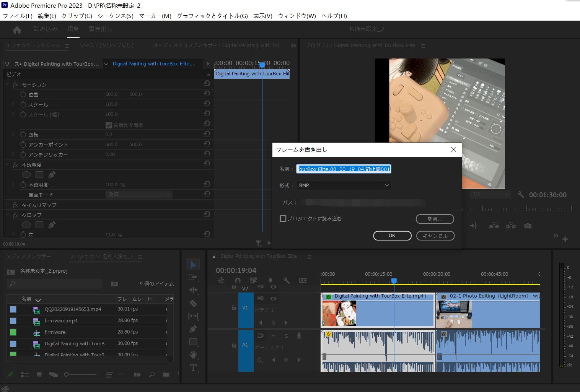Select the Selection tool arrow
The width and height of the screenshot is (580, 392).
click(193, 264)
